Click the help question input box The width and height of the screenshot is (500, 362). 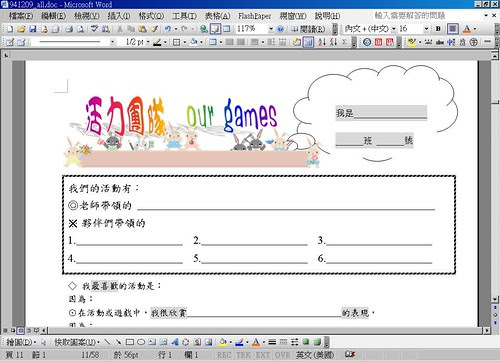pyautogui.click(x=428, y=15)
